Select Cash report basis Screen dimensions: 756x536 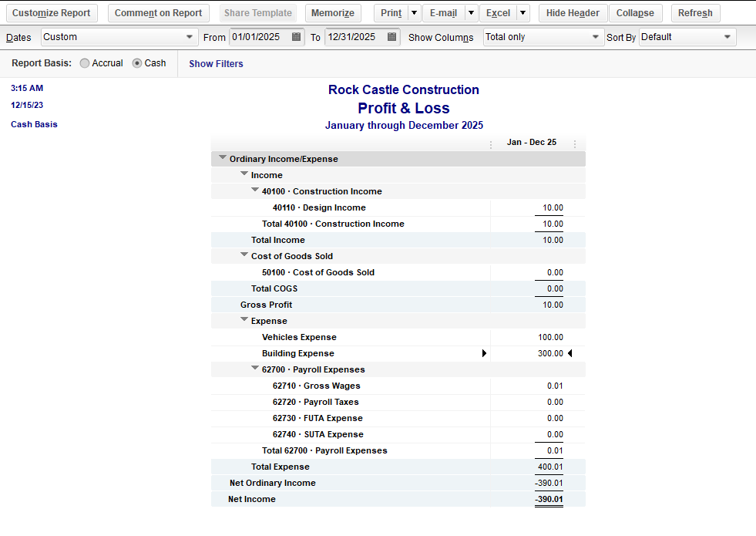coord(137,63)
